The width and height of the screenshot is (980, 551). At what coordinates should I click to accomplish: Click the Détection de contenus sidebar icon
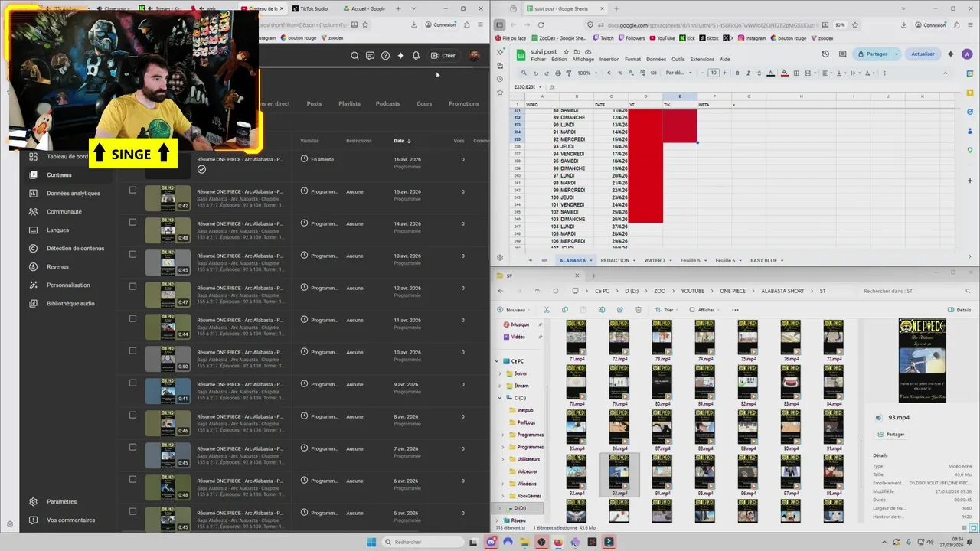coord(33,248)
